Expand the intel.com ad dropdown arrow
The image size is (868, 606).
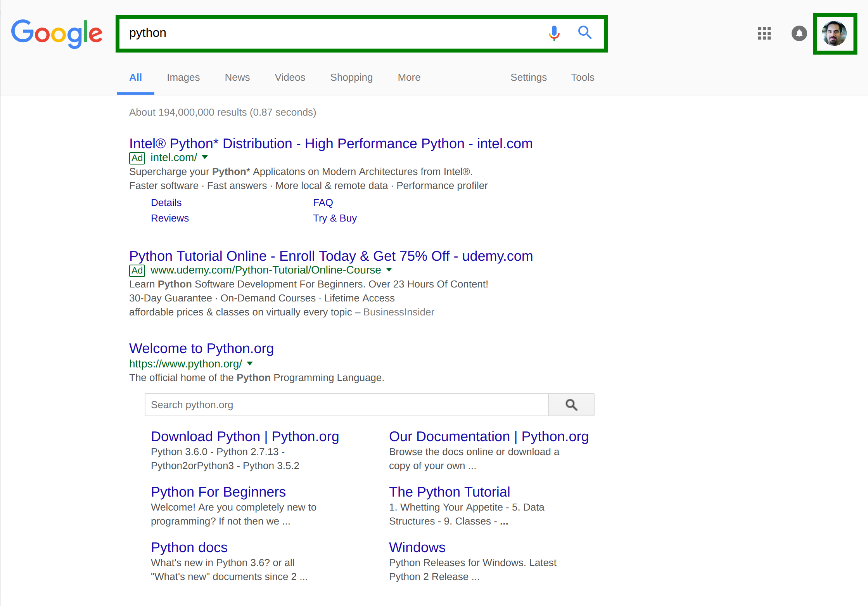coord(205,157)
